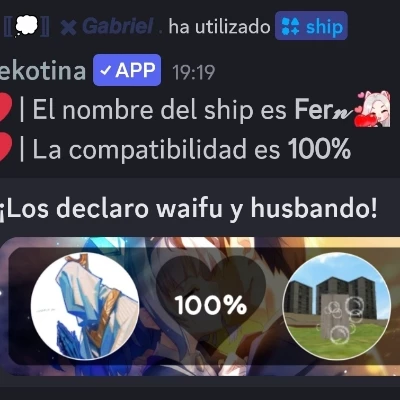Click the red heart on the compatibility line

click(6, 149)
